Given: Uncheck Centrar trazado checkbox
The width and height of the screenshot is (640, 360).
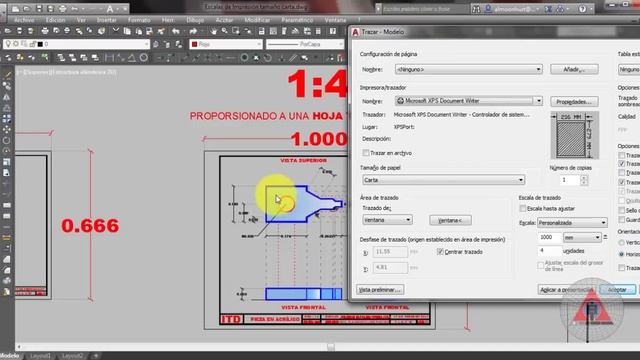Looking at the screenshot, I should (x=440, y=252).
